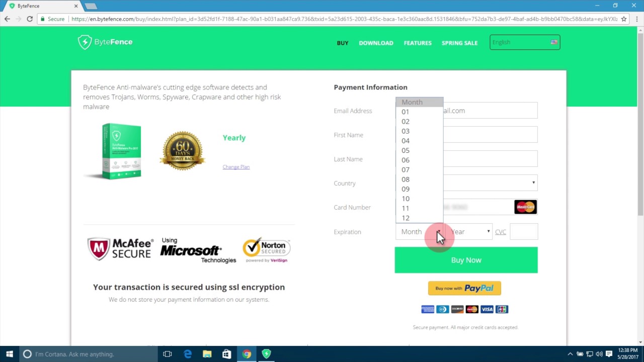Click the Norton Secured badge
Screen dimensions: 644x362
pyautogui.click(x=267, y=250)
